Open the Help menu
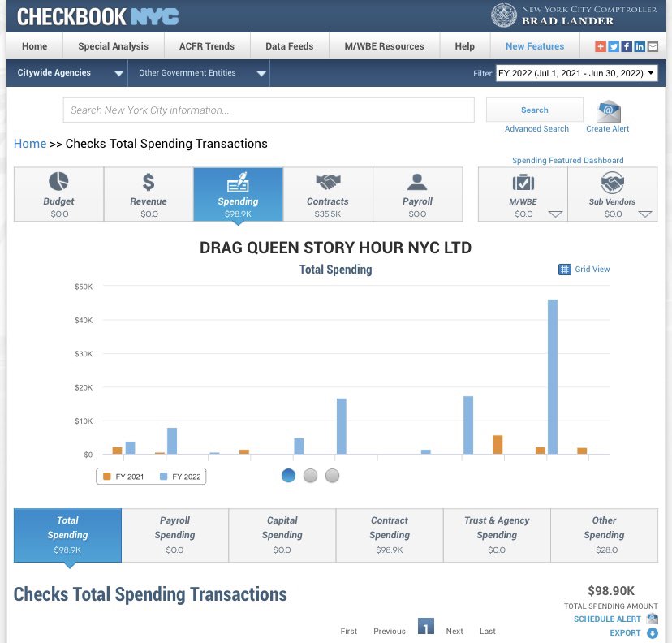The image size is (672, 643). (464, 46)
